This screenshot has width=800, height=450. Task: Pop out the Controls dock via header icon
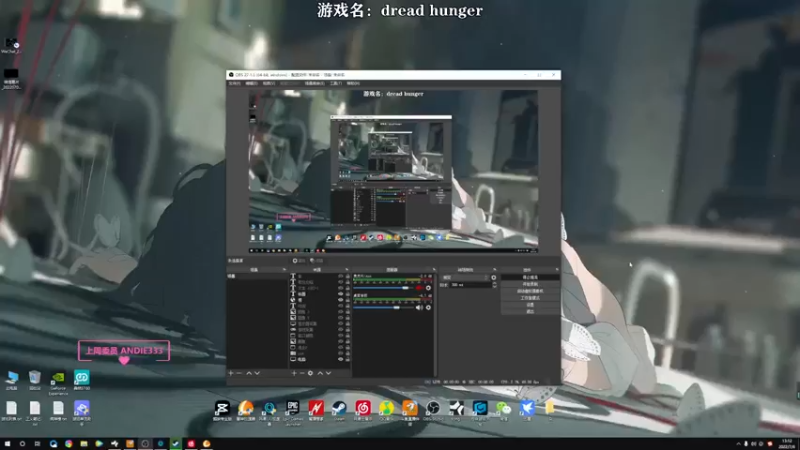click(x=557, y=269)
